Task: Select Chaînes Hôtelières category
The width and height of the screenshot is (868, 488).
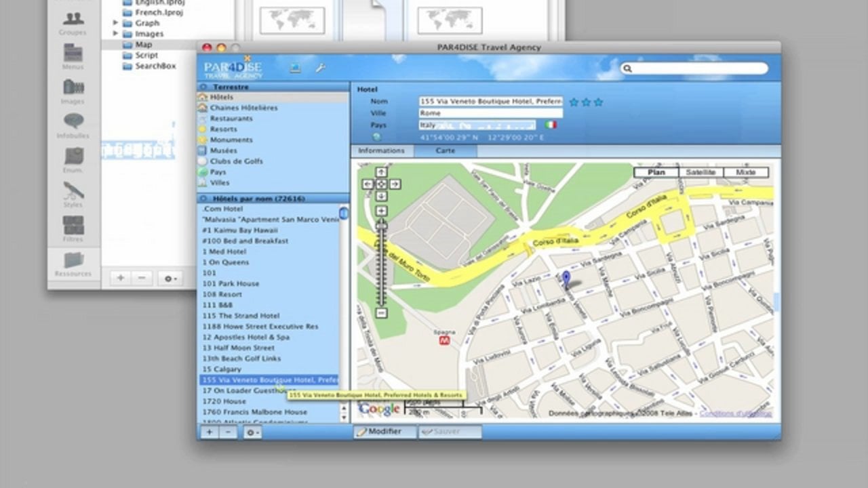Action: [x=273, y=108]
